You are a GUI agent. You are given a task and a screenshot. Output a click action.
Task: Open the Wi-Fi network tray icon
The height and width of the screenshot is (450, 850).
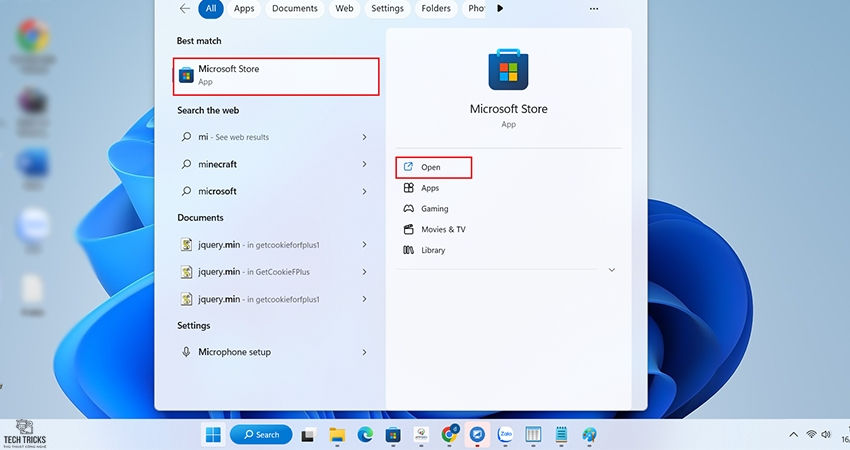[x=812, y=434]
